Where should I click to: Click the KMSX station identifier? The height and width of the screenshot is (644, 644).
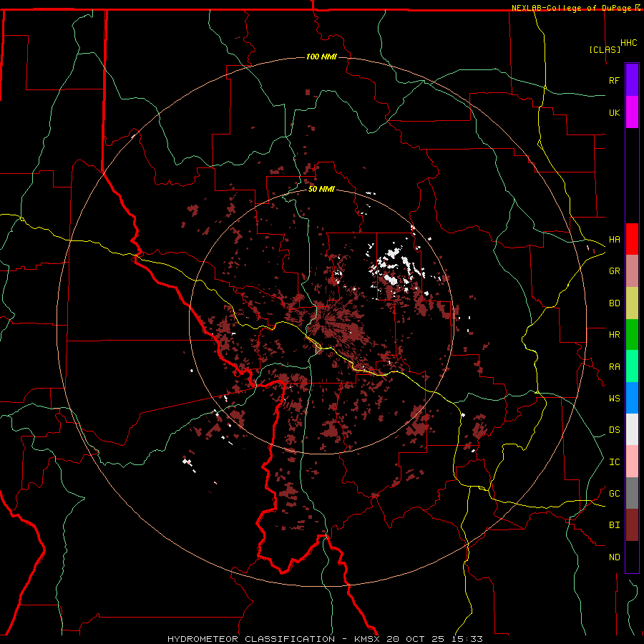coord(368,639)
